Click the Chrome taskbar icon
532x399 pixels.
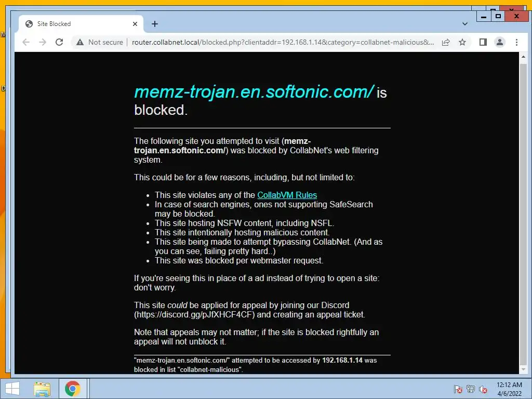pos(73,389)
